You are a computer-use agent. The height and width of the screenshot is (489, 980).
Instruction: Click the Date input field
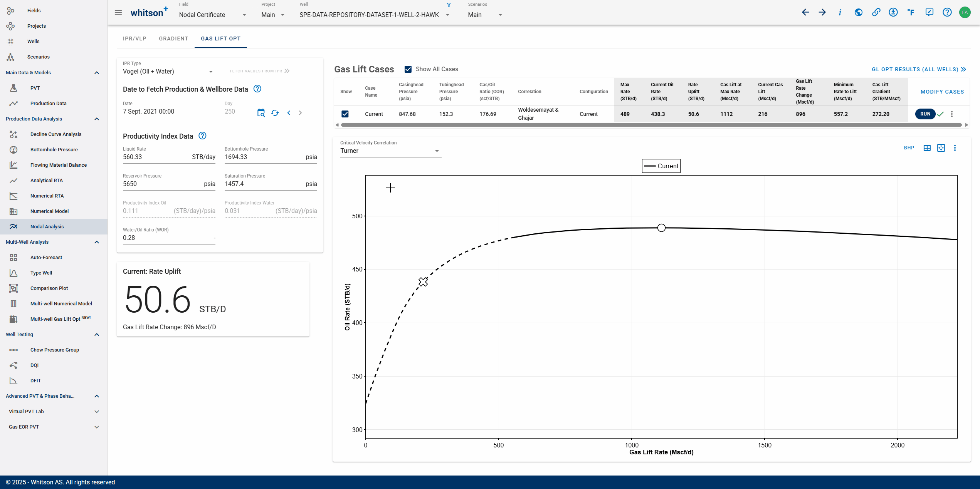click(x=169, y=112)
